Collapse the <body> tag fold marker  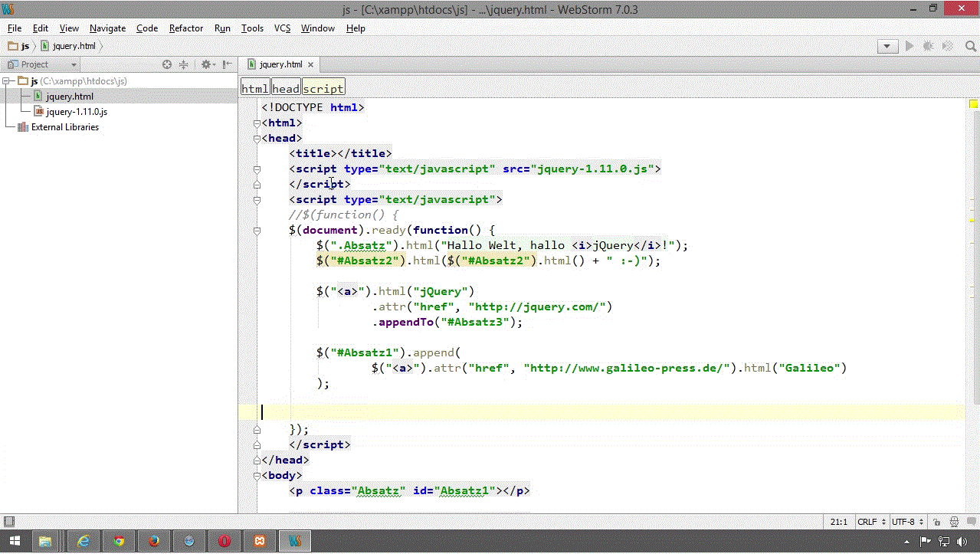tap(257, 476)
